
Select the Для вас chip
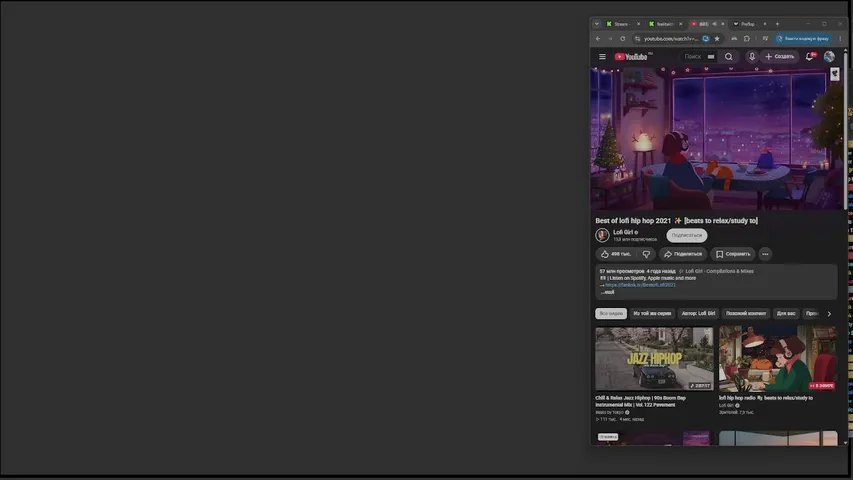point(786,313)
